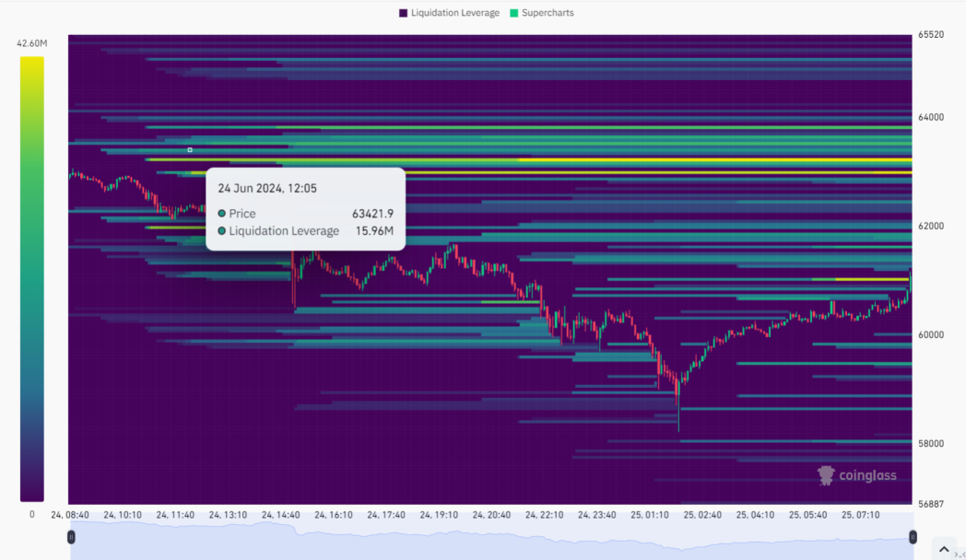Screen dimensions: 966x560
Task: Click the vertical heatmap color scale bar
Action: (32, 279)
